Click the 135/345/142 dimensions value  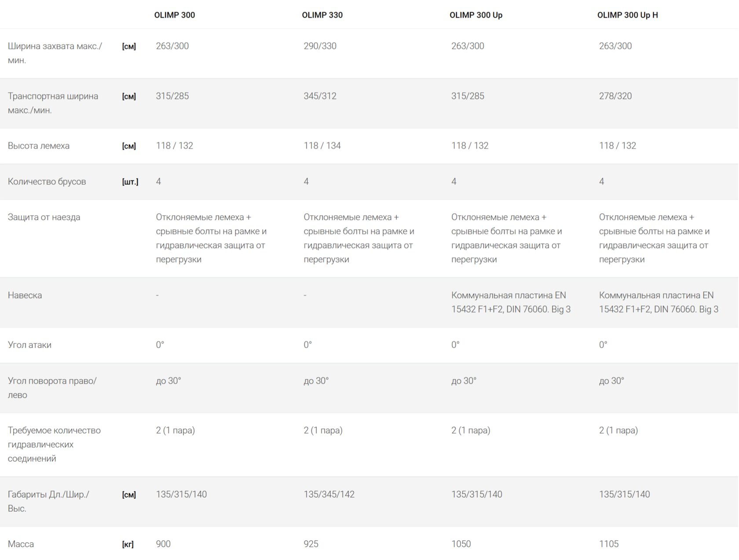(329, 494)
